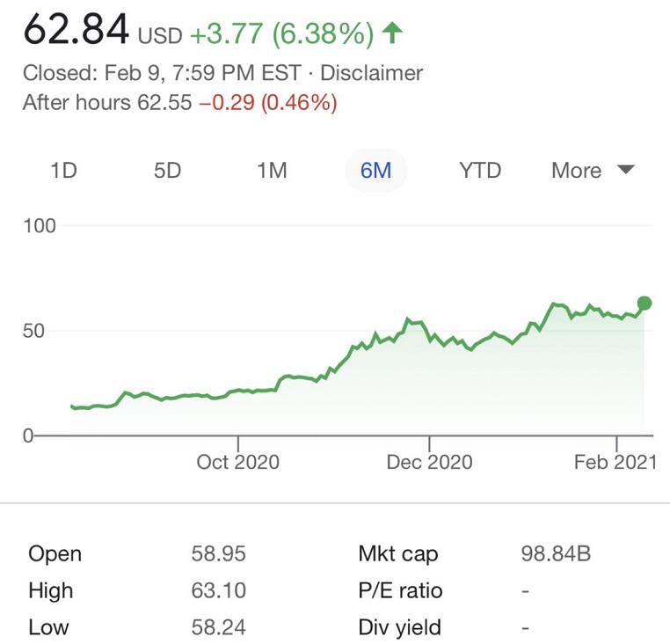Viewport: 670px width, 644px height.
Task: Click the green endpoint dot on chart
Action: [x=644, y=304]
